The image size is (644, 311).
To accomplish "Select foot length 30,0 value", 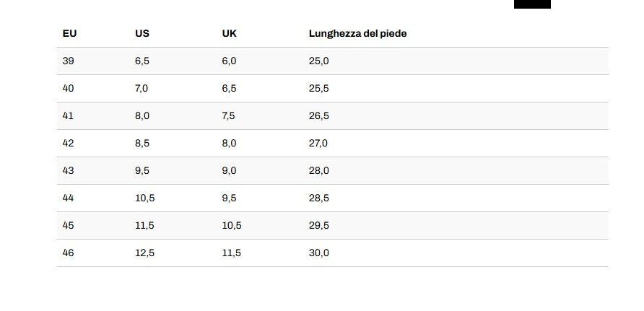I will (318, 253).
